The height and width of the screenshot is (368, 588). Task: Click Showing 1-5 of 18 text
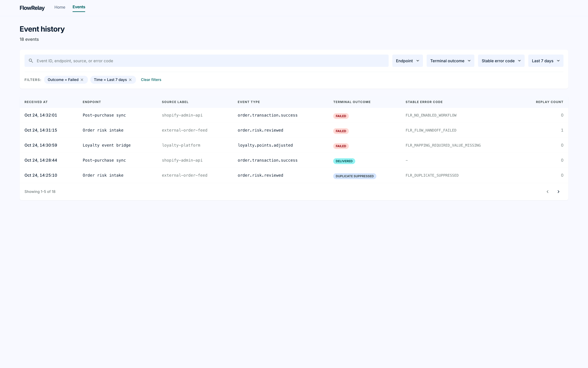(x=40, y=192)
